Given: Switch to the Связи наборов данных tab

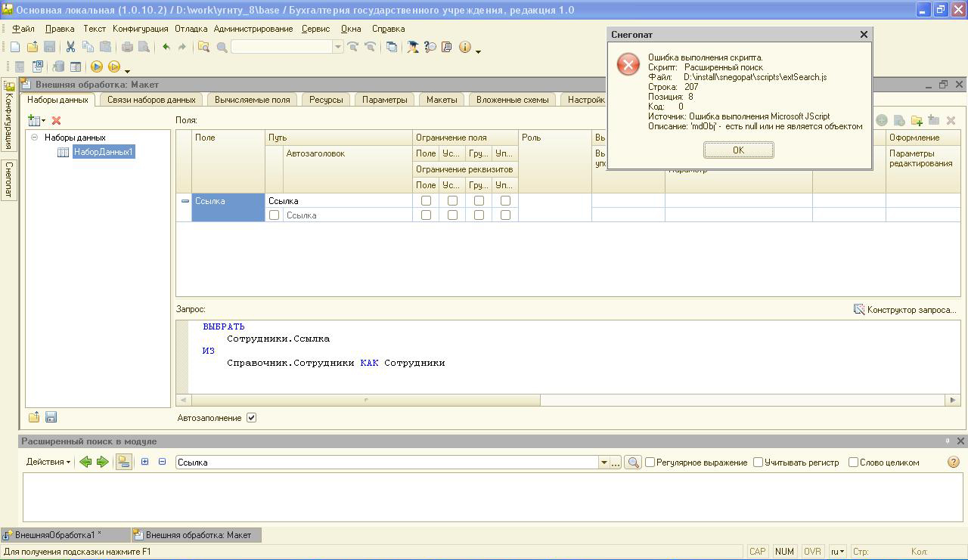Looking at the screenshot, I should 151,100.
